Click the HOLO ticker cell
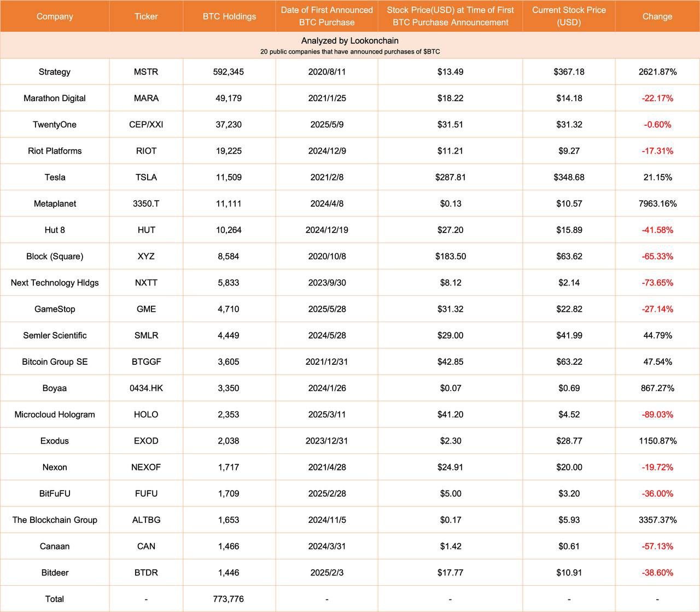The image size is (700, 612). point(146,414)
